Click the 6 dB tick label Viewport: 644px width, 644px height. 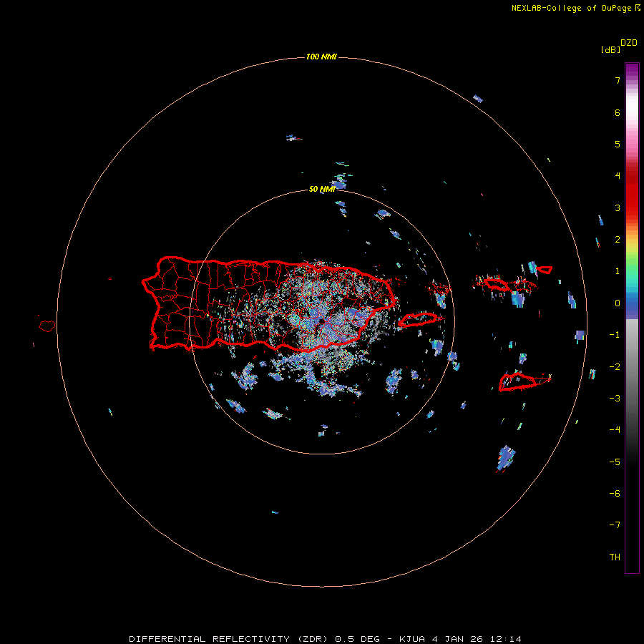point(618,112)
